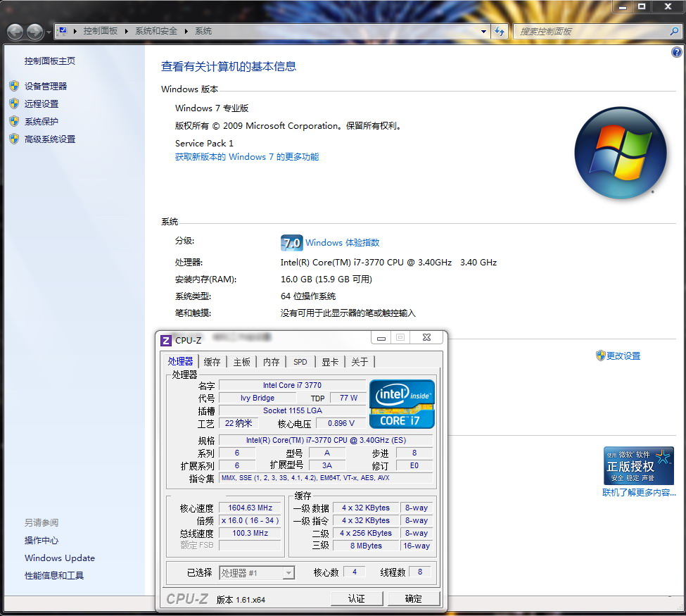
Task: Click the Ivy Bridge codename field
Action: coord(258,398)
